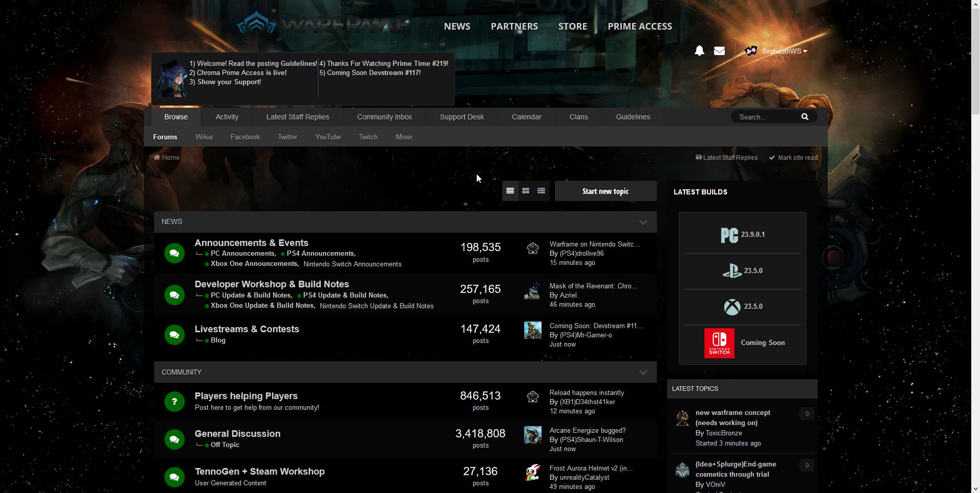This screenshot has height=493, width=980.
Task: Click the Players helping Players question icon
Action: click(175, 402)
